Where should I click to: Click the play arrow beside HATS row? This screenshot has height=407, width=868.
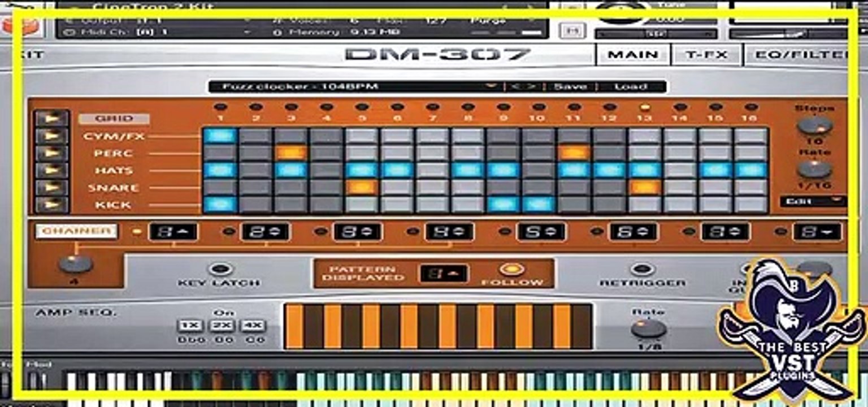coord(51,170)
